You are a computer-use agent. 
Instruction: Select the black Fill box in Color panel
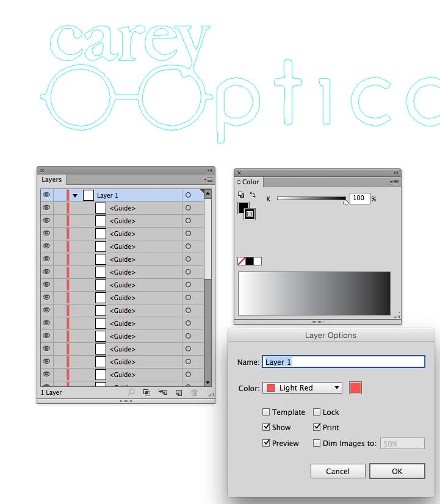point(242,207)
